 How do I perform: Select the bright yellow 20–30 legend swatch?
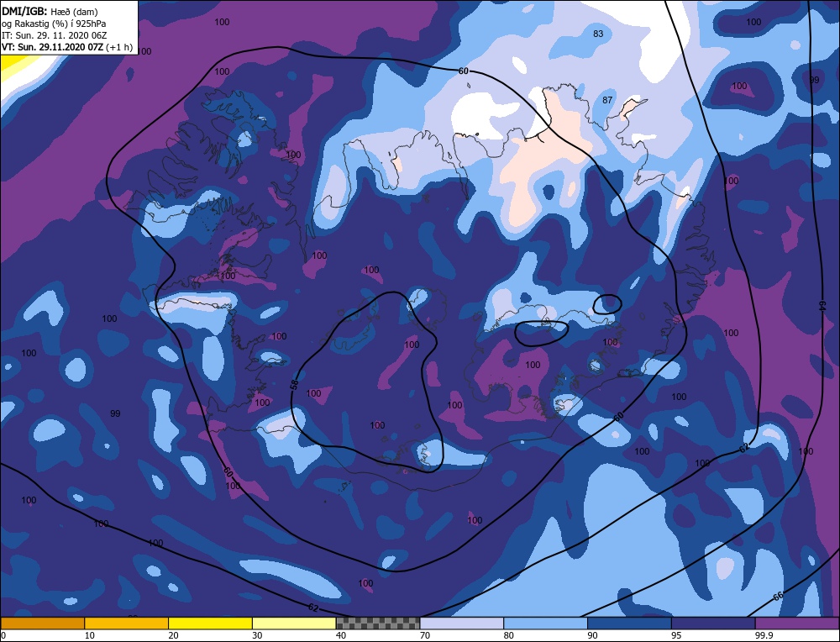pyautogui.click(x=210, y=624)
